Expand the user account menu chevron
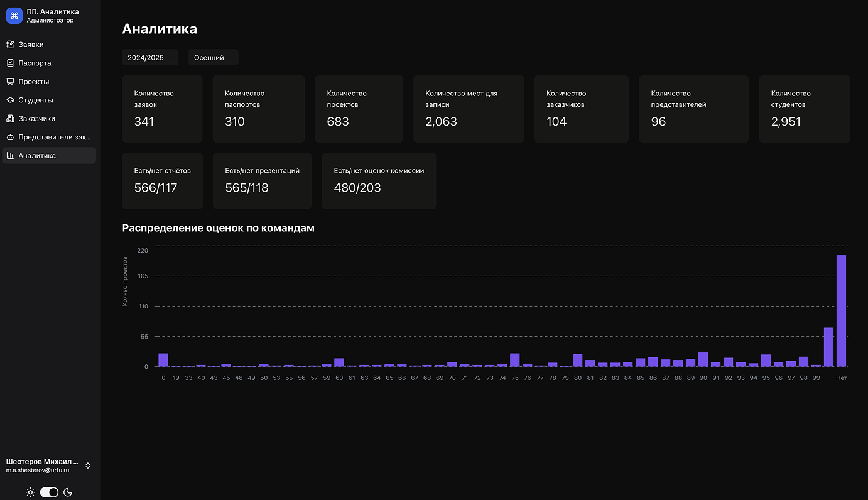The width and height of the screenshot is (868, 500). click(88, 465)
